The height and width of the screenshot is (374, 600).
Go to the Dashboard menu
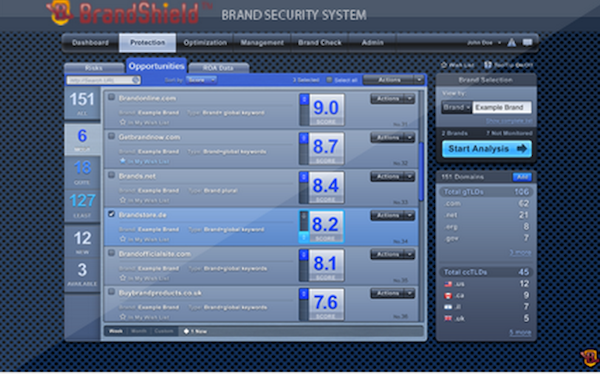tap(90, 43)
